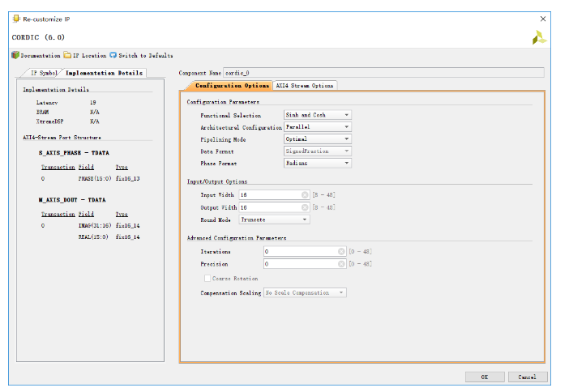Expand the Phase Format dropdown
The image size is (569, 392).
pos(317,163)
